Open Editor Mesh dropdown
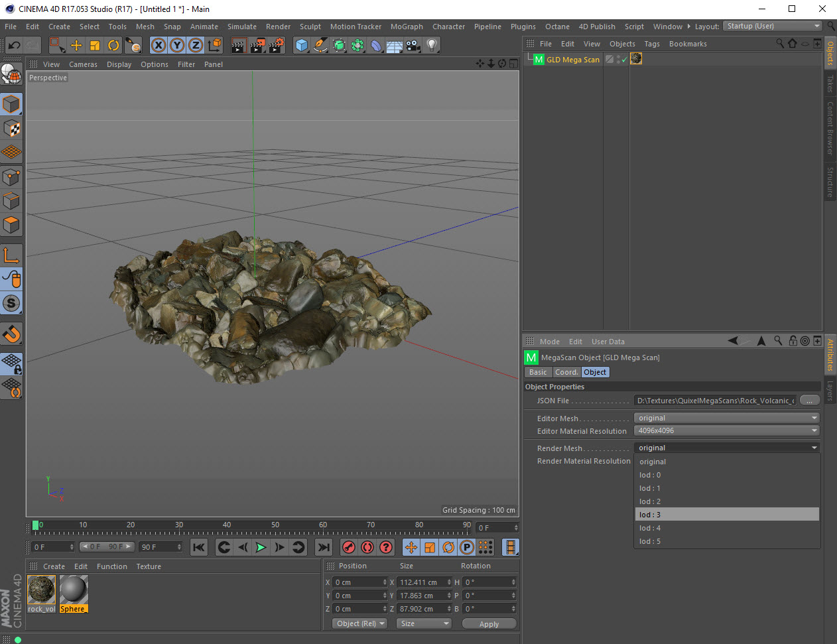The height and width of the screenshot is (644, 837). [x=727, y=418]
